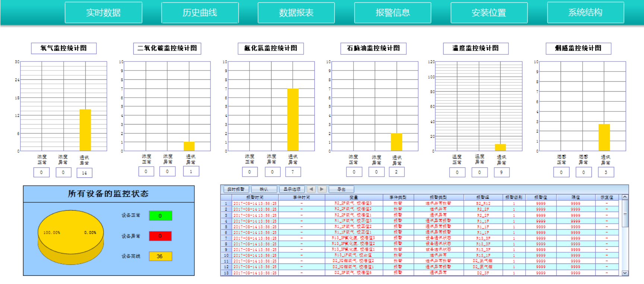The width and height of the screenshot is (644, 284).
Task: Open the 报警信息 tab
Action: pyautogui.click(x=393, y=13)
